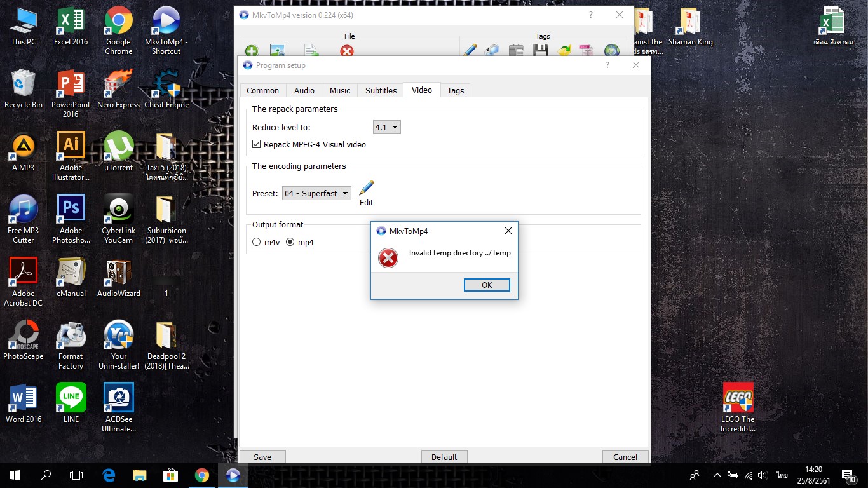868x488 pixels.
Task: Click the pencil edit tags icon in toolbar
Action: [x=470, y=51]
